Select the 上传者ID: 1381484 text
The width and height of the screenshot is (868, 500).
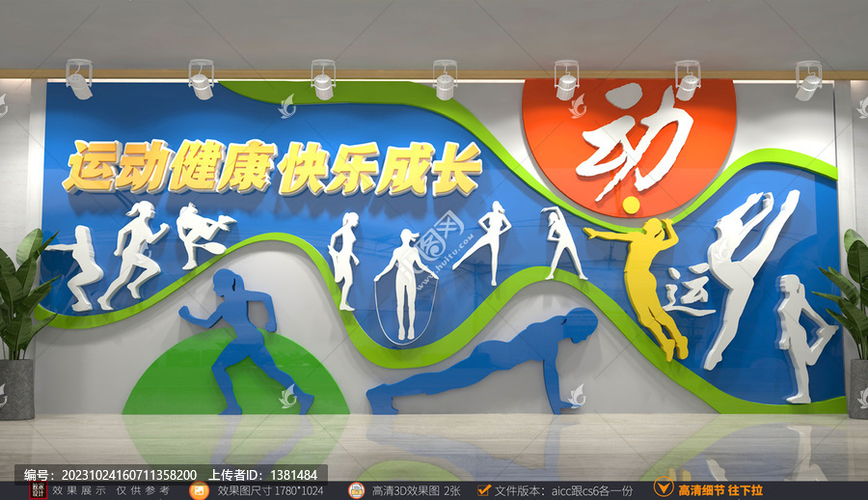[x=262, y=475]
